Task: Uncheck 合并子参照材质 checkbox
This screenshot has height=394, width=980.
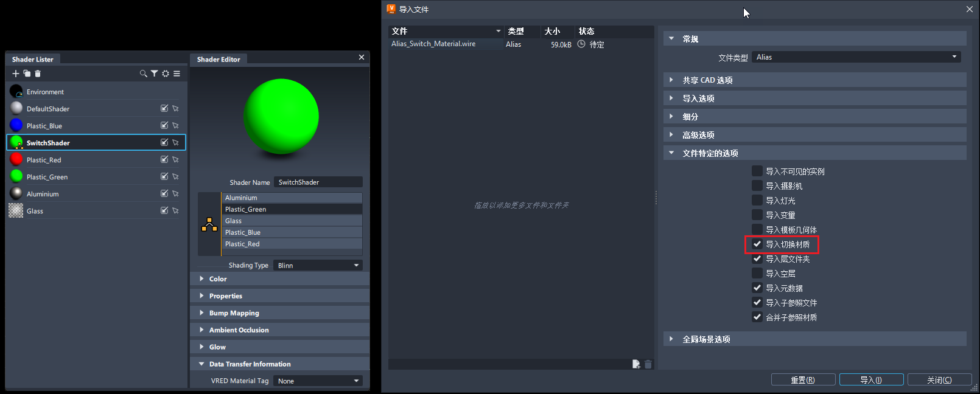Action: tap(757, 317)
